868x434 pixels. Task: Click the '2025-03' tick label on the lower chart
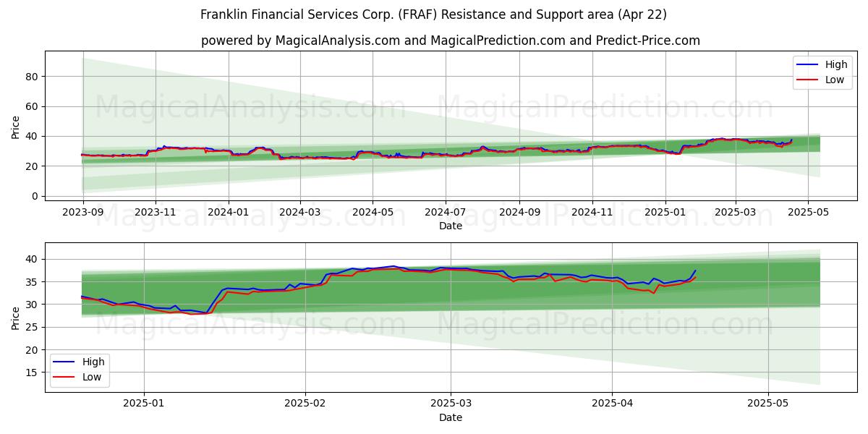point(451,405)
